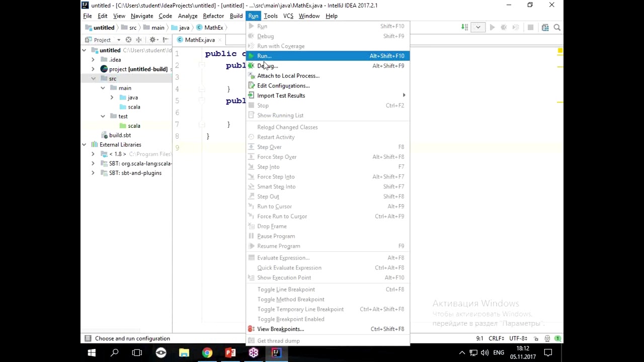Expand the java folder

tap(112, 98)
